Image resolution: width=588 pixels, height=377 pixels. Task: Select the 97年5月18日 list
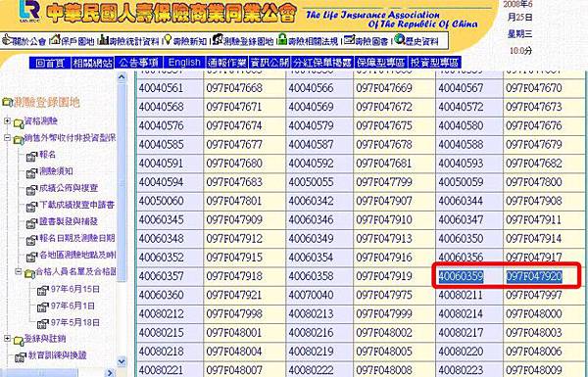[75, 322]
